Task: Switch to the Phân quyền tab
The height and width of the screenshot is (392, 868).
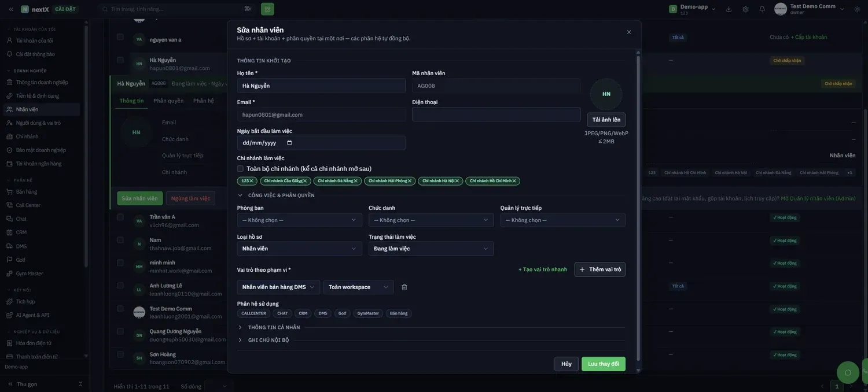Action: coord(168,101)
